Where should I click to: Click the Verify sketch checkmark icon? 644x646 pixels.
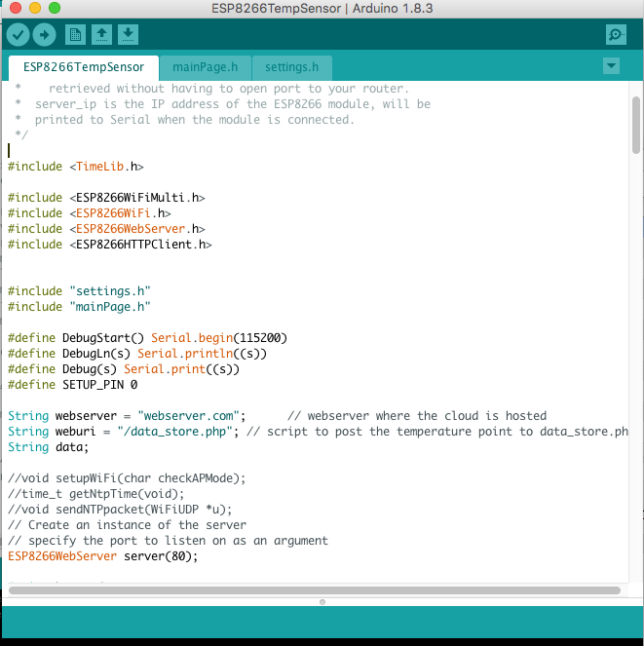(18, 35)
